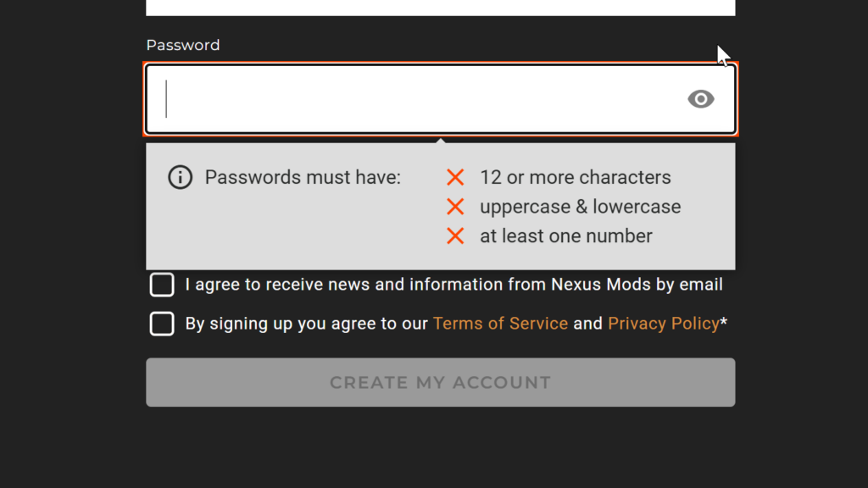
Task: Click the 'uppercase & lowercase' requirement text
Action: click(x=580, y=207)
